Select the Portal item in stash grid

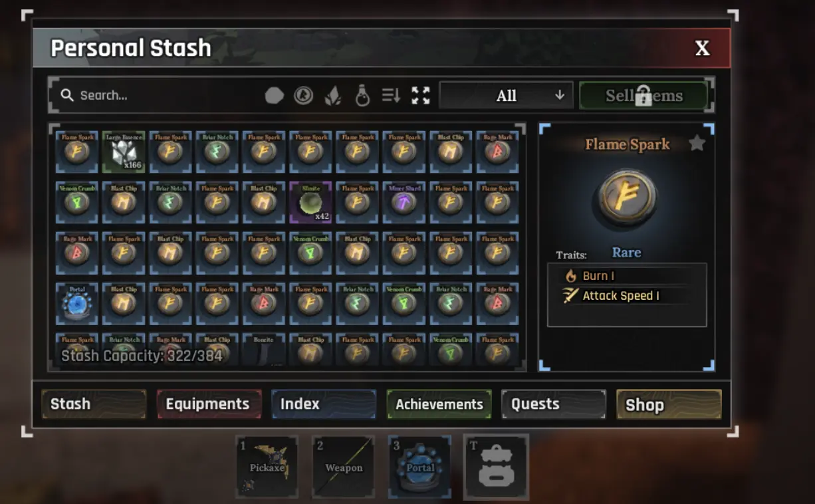click(77, 304)
